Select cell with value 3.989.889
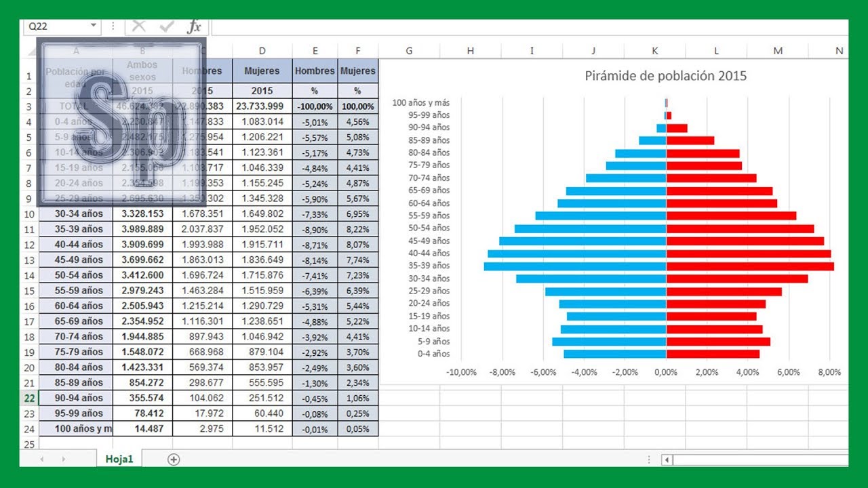This screenshot has width=868, height=488. pyautogui.click(x=142, y=229)
